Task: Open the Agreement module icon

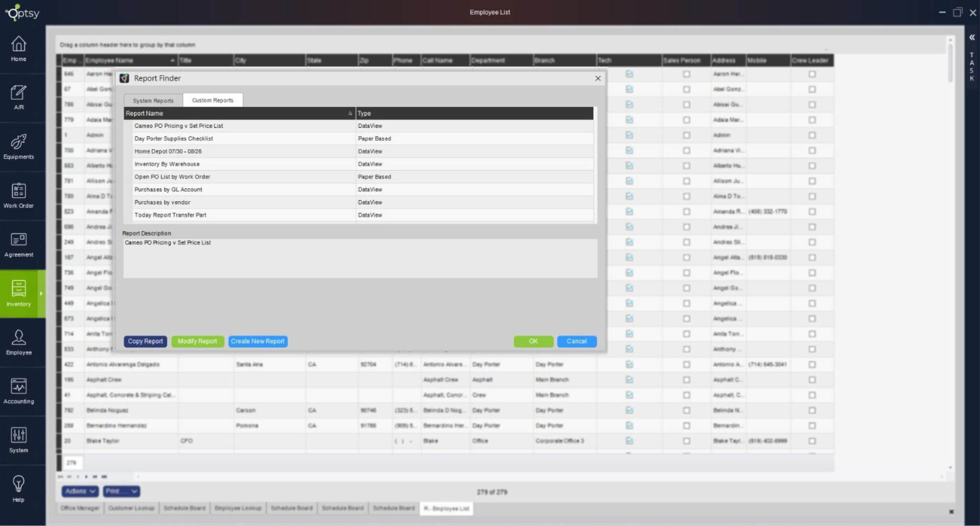Action: tap(19, 244)
